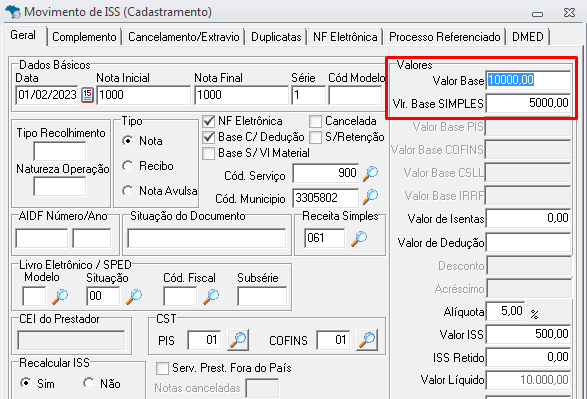587x399 pixels.
Task: Click the AIDF Ano field
Action: [x=92, y=238]
